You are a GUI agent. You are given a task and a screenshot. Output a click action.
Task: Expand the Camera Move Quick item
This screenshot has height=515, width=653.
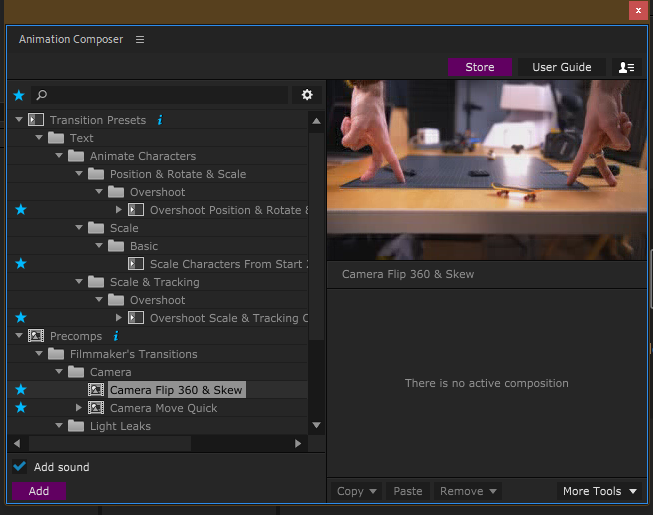click(x=79, y=408)
